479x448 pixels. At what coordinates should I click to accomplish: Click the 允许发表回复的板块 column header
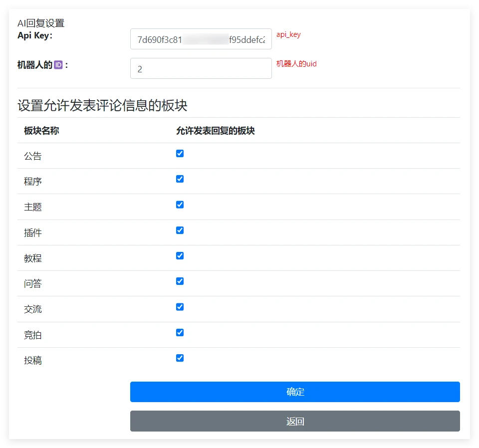[216, 131]
